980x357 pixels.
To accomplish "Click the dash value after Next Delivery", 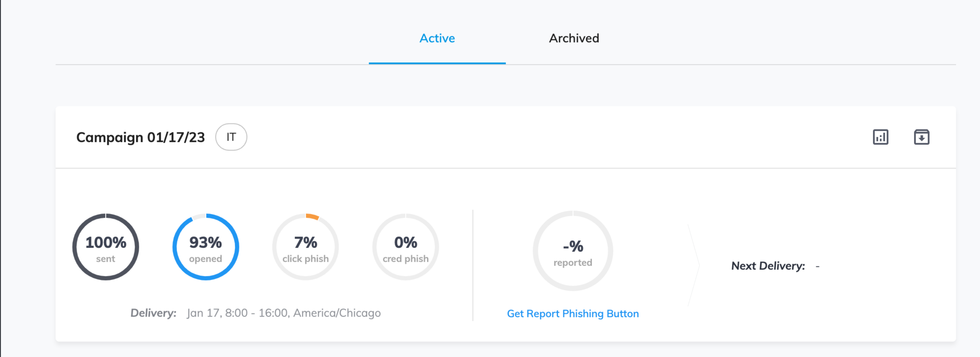I will pyautogui.click(x=818, y=266).
